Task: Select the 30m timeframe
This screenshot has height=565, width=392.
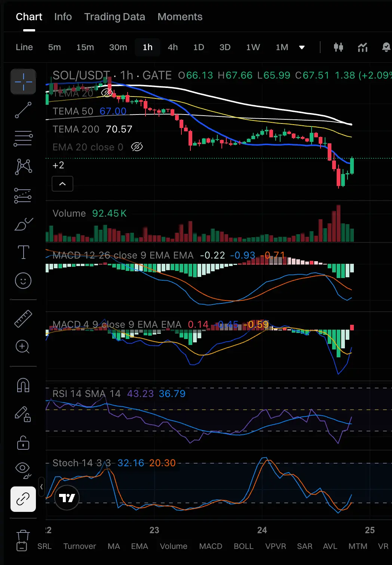Action: click(118, 47)
